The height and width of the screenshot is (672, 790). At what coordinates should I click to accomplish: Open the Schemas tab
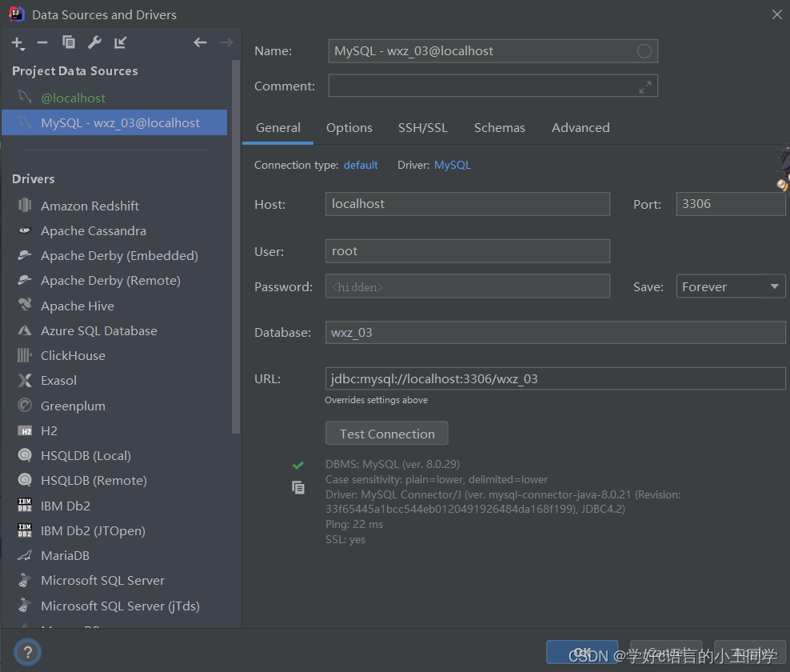tap(499, 128)
